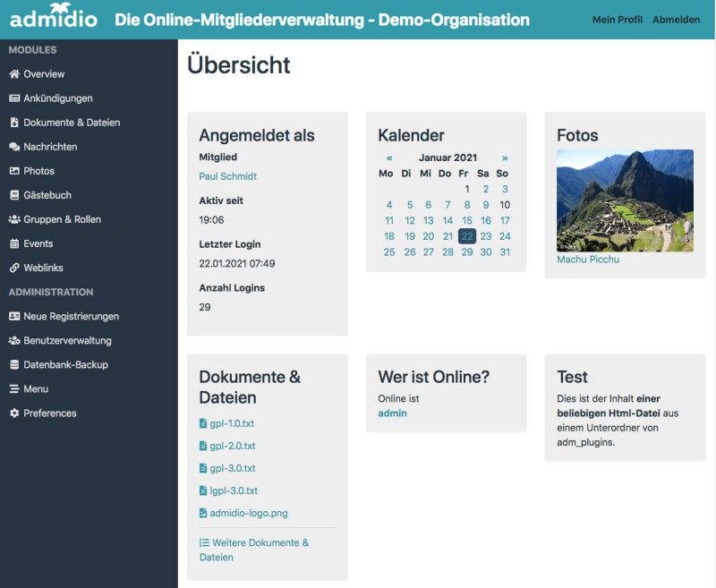The image size is (716, 588).
Task: Download gpl-3.0.txt from the Dokumente panel
Action: [231, 468]
